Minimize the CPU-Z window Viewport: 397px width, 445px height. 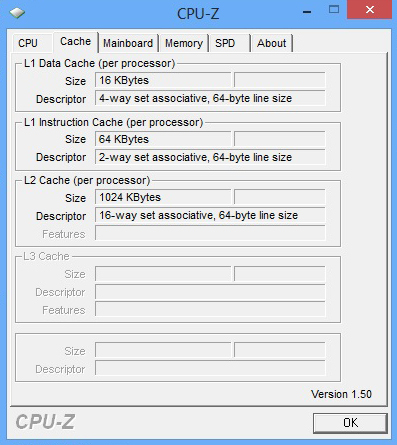(307, 12)
